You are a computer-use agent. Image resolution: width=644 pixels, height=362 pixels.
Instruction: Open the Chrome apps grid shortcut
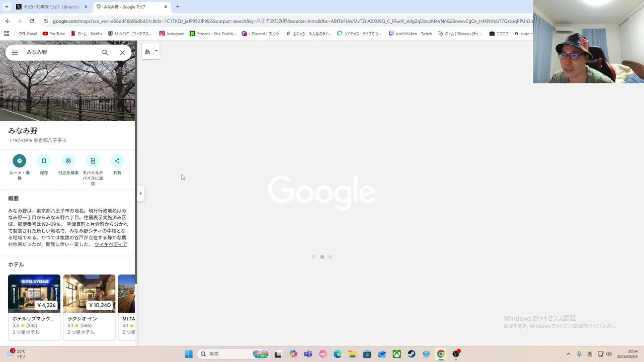pos(7,34)
